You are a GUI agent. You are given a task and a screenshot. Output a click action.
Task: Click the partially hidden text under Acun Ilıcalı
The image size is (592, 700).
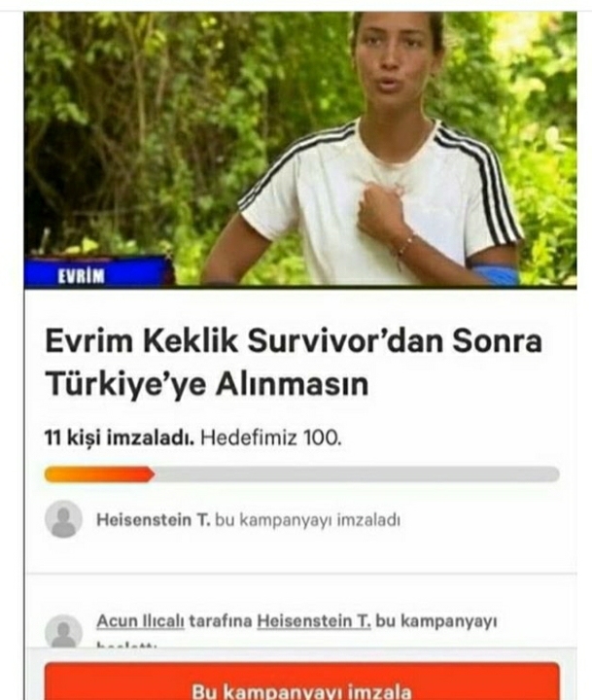126,645
